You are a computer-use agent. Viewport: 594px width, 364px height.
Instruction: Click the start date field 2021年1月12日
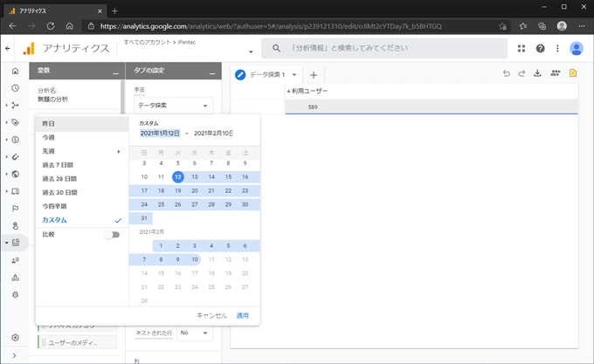tap(160, 134)
